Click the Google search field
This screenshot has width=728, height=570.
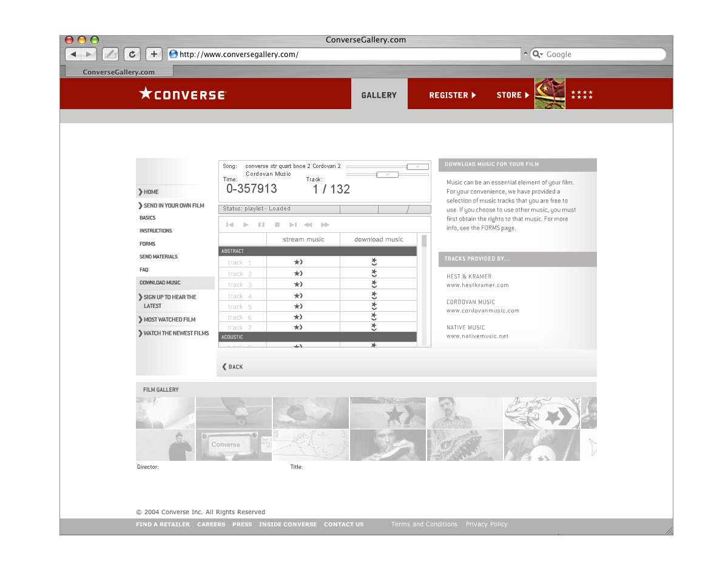(598, 54)
